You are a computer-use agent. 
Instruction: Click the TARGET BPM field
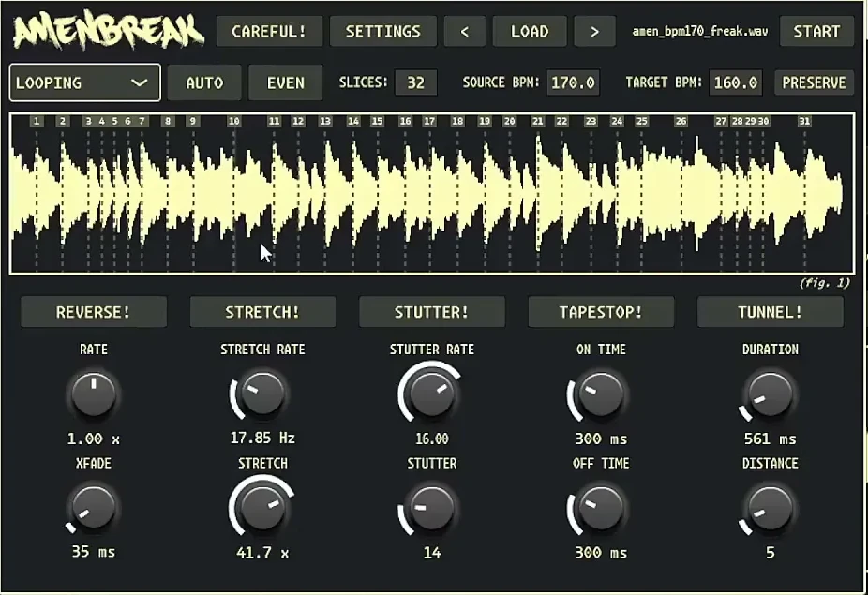(736, 83)
